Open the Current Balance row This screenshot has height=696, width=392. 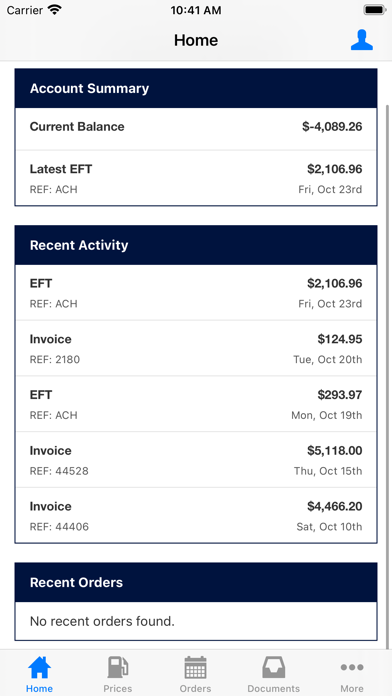[x=196, y=128]
